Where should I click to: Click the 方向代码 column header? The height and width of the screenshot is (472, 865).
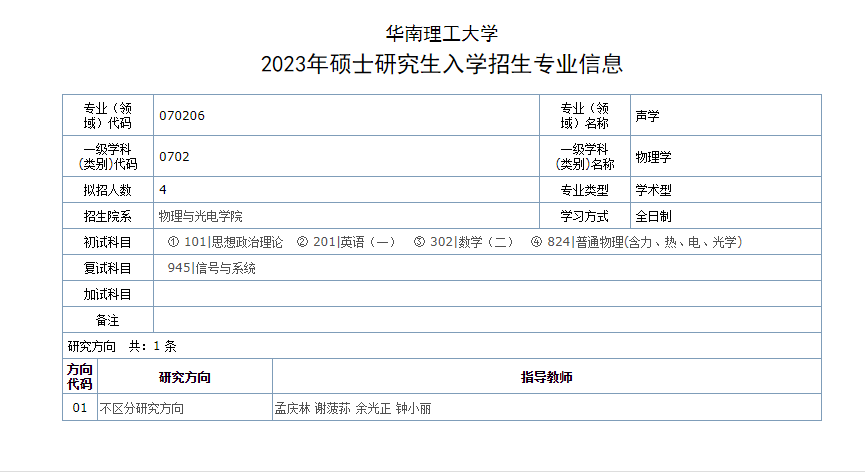click(80, 377)
